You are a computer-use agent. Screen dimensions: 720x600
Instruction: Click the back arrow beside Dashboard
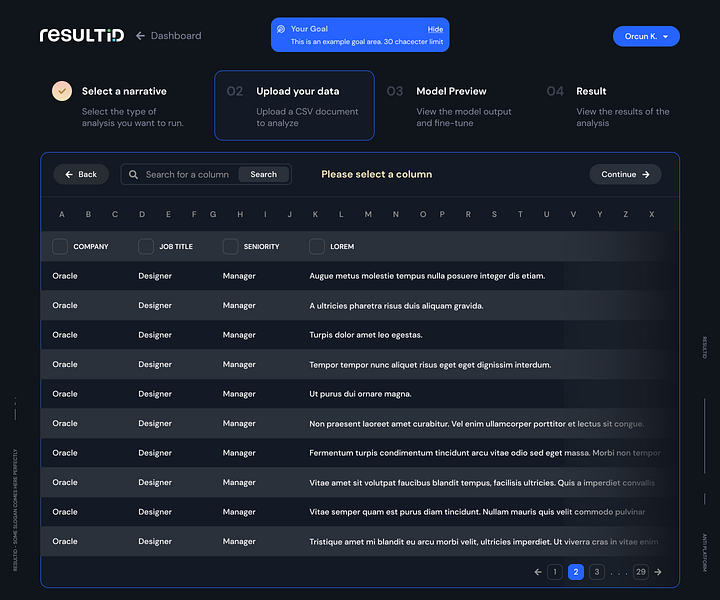coord(140,36)
